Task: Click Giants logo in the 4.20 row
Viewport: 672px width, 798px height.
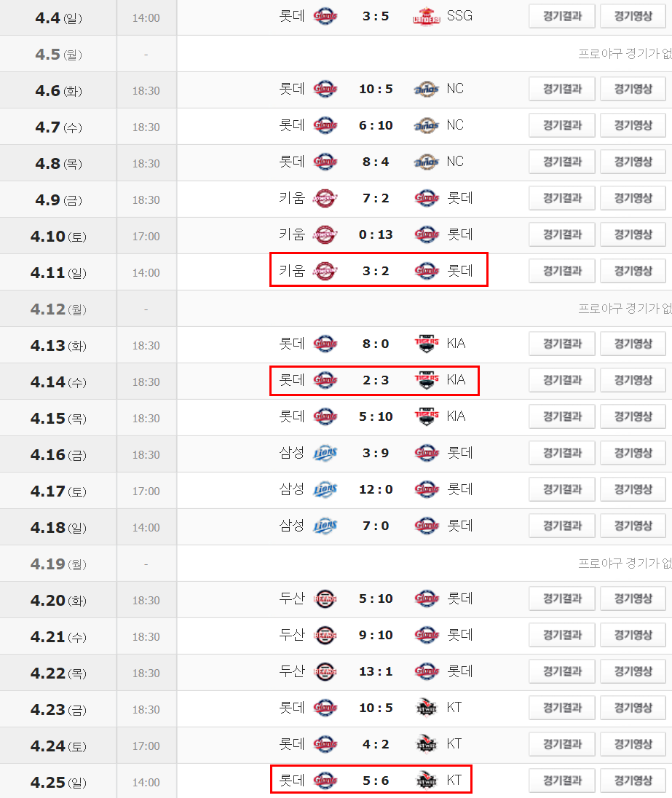Action: (427, 598)
